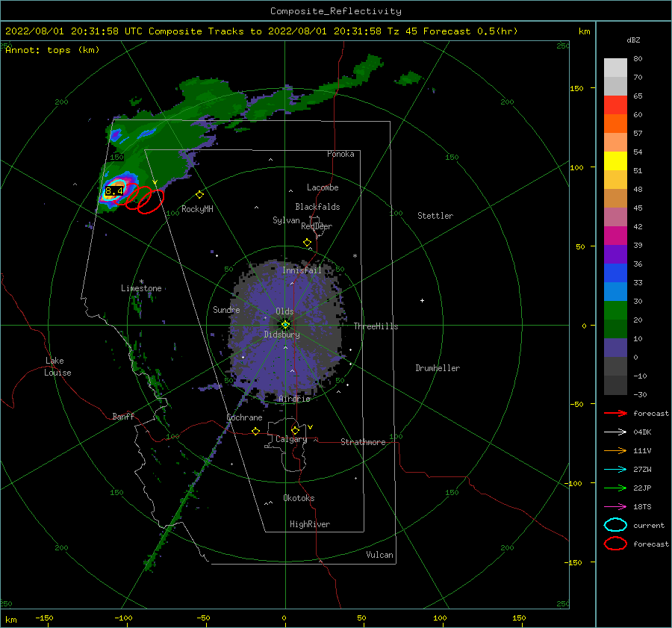This screenshot has height=628, width=672.
Task: Pick the dark orange swatch between 60 and 57 dBZ
Action: (615, 123)
